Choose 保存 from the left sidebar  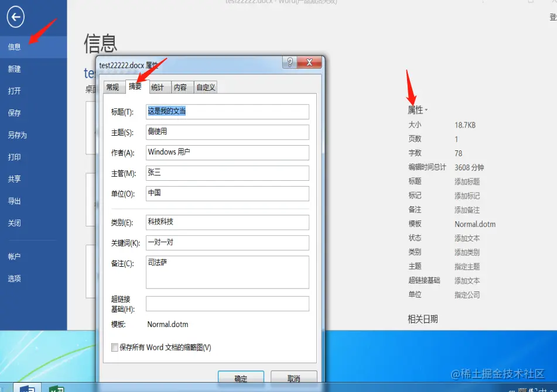pyautogui.click(x=33, y=113)
